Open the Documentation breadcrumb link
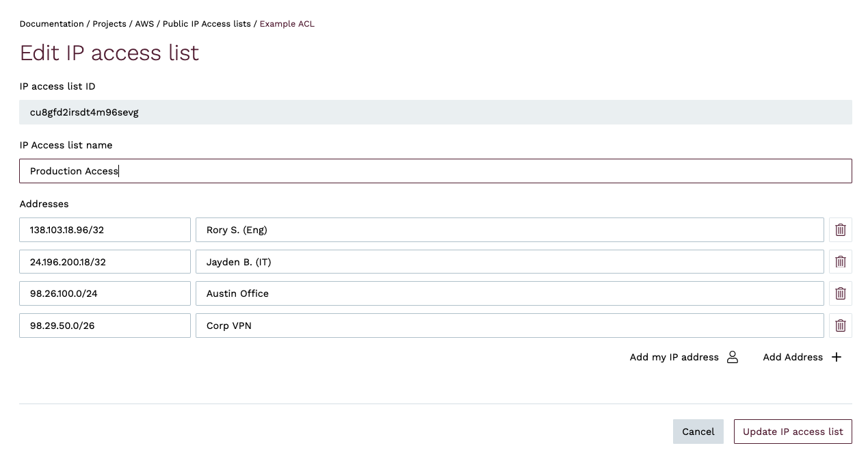Screen dimensions: 868x463 pyautogui.click(x=51, y=23)
